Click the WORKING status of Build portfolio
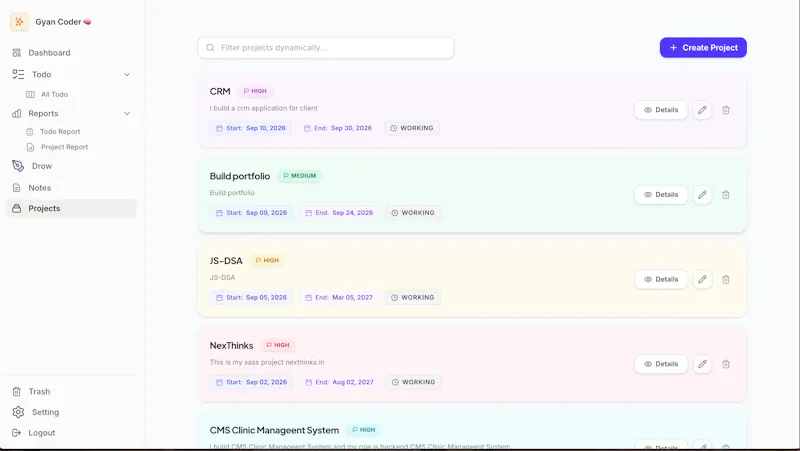The image size is (800, 451). tap(413, 213)
